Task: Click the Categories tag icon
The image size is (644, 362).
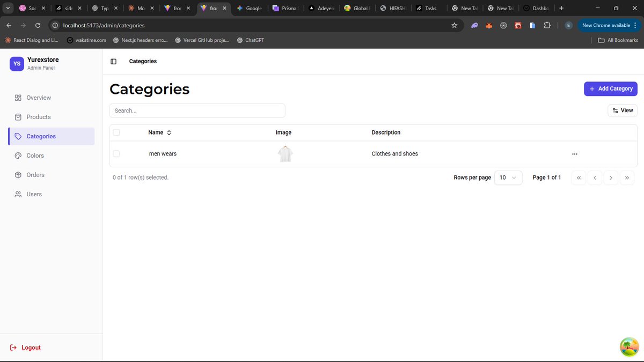Action: pyautogui.click(x=17, y=136)
